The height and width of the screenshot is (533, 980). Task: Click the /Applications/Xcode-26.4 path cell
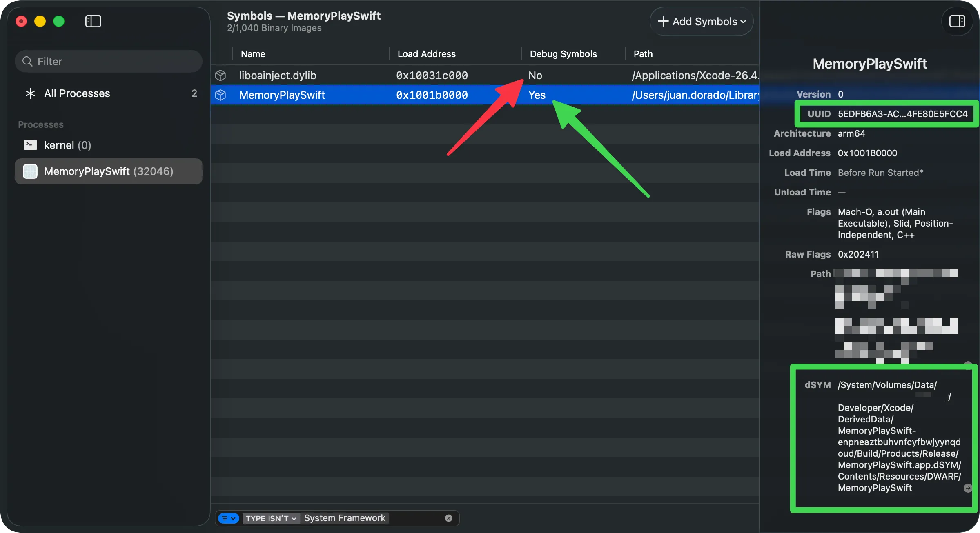pyautogui.click(x=695, y=76)
